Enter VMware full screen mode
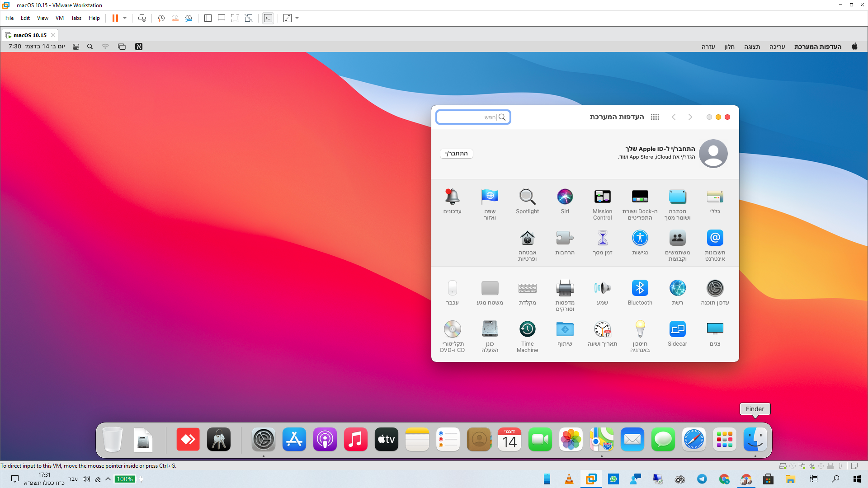868x488 pixels. (x=235, y=18)
